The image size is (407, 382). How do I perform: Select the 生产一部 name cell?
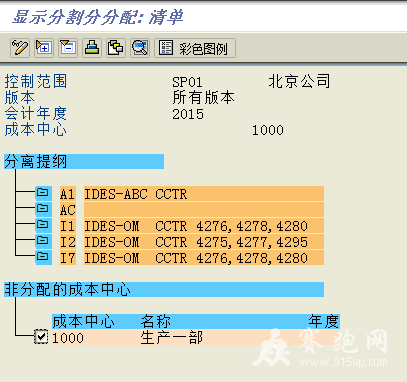coord(171,338)
